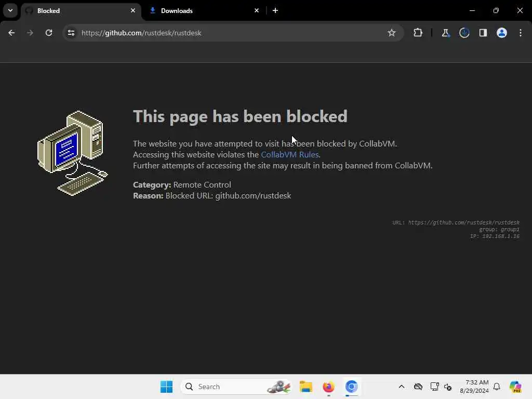Close the Downloads tab

257,10
